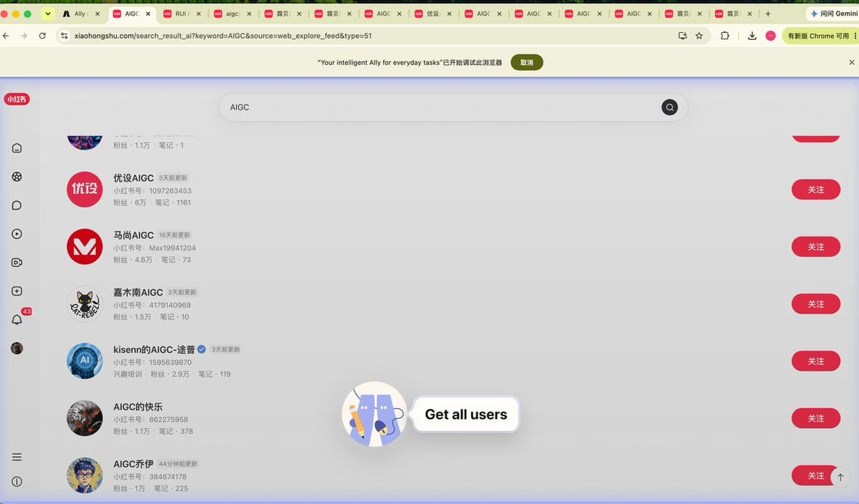Open the notification bell with 43 badge

click(x=17, y=320)
